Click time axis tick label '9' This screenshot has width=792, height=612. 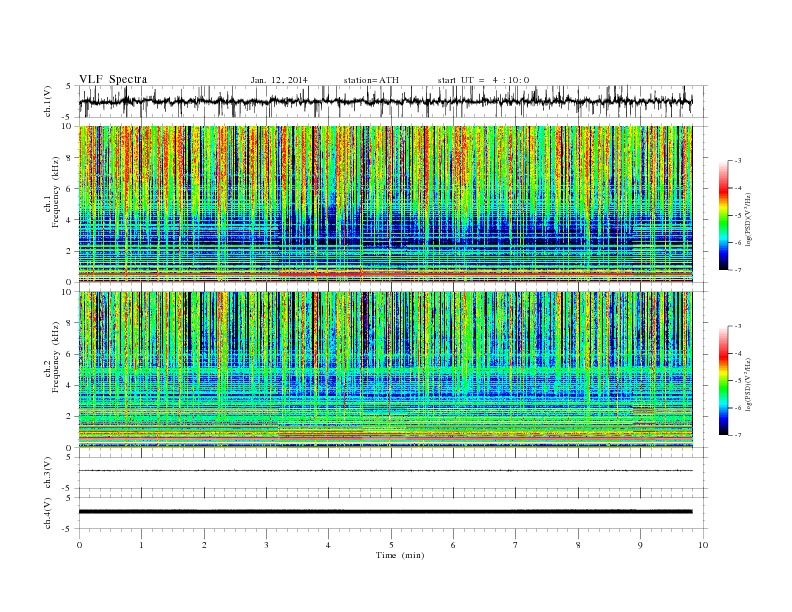[x=641, y=545]
